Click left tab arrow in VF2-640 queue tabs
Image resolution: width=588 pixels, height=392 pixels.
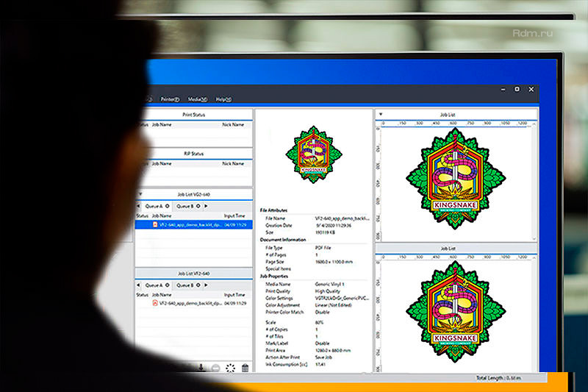(138, 285)
